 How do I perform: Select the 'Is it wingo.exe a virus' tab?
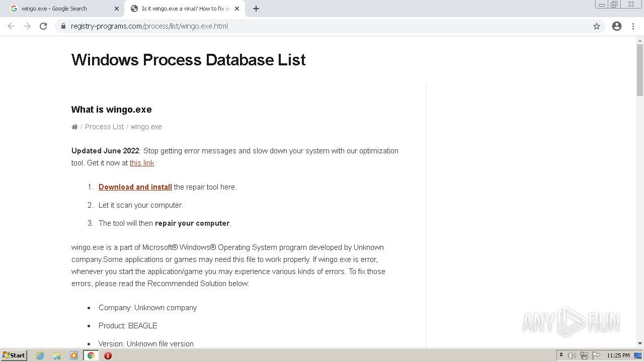(x=184, y=9)
